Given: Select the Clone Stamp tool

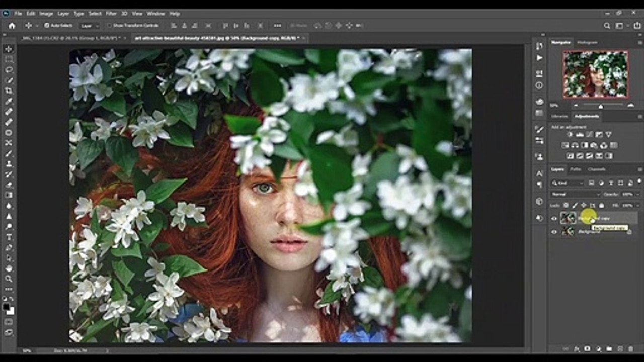Looking at the screenshot, I should pos(8,164).
